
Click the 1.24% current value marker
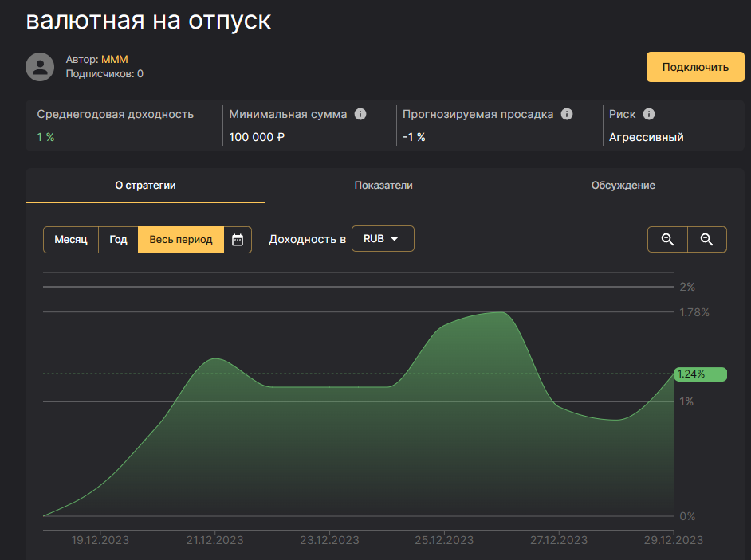(700, 374)
